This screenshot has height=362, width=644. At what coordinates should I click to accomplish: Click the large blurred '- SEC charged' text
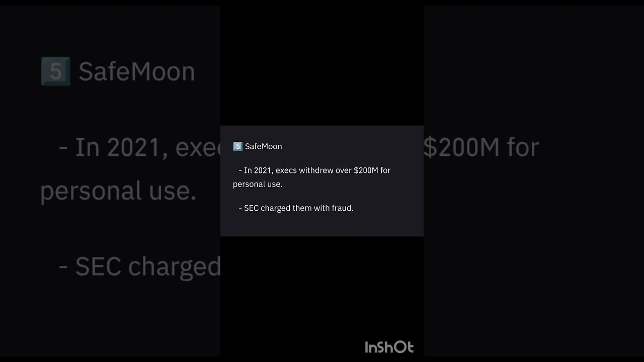(x=140, y=266)
